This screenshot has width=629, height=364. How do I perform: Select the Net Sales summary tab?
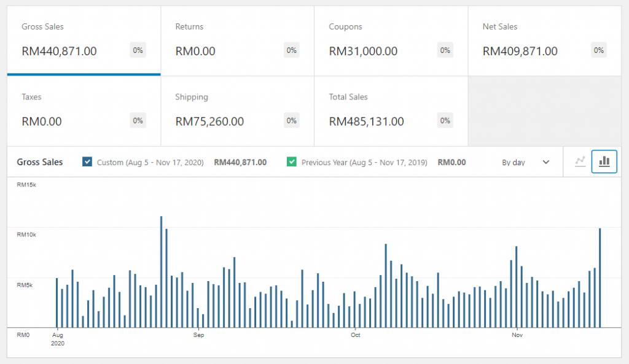(x=545, y=41)
